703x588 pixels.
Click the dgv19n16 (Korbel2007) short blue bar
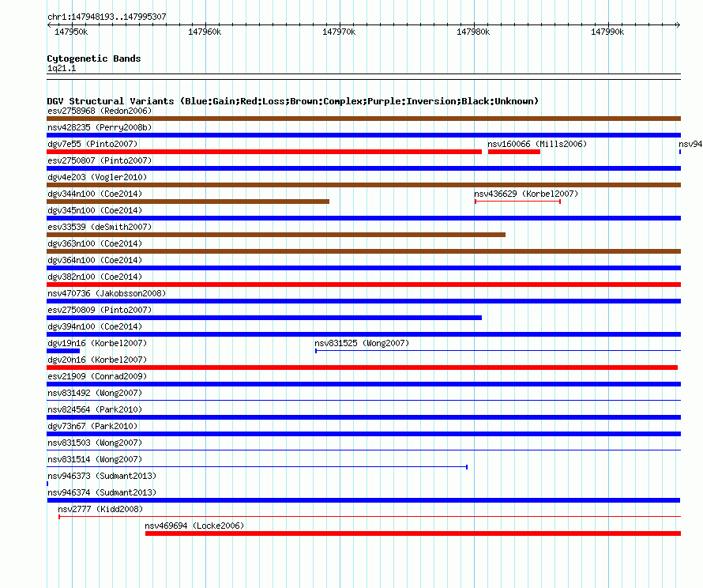(63, 351)
